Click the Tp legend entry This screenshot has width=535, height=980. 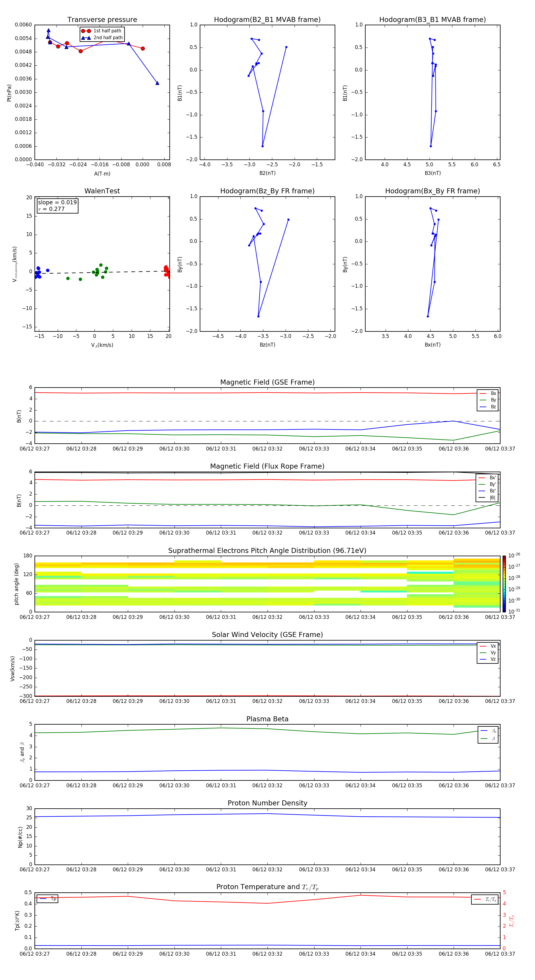click(47, 899)
